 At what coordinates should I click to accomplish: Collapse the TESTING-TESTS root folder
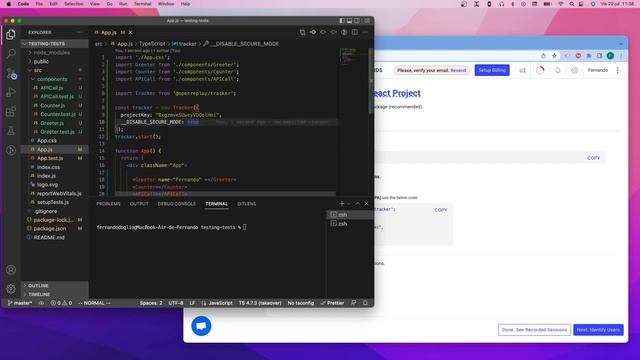coord(55,44)
